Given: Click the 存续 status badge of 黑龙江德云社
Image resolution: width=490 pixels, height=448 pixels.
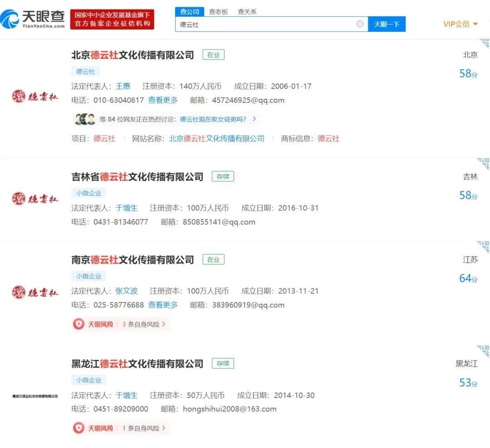Looking at the screenshot, I should (223, 363).
